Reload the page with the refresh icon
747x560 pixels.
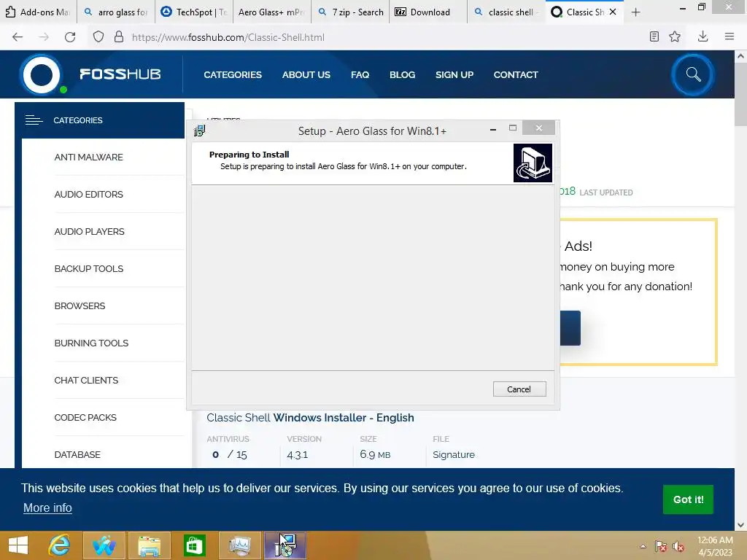(70, 37)
